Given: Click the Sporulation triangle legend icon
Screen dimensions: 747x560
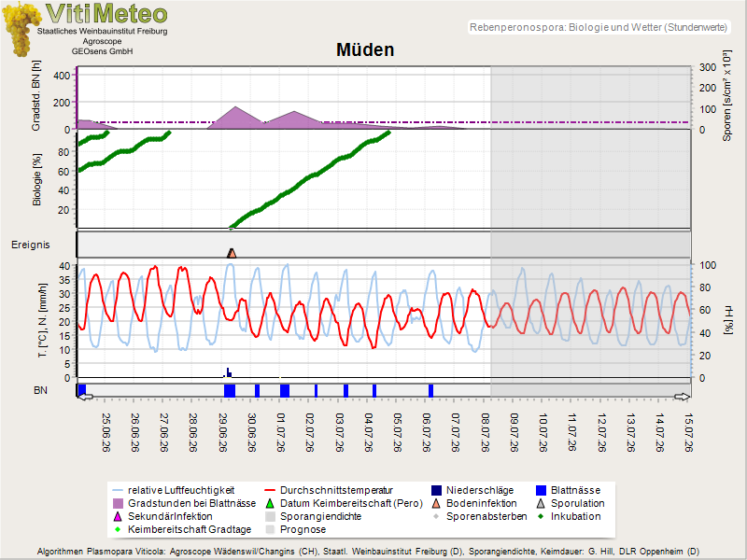Looking at the screenshot, I should [541, 503].
